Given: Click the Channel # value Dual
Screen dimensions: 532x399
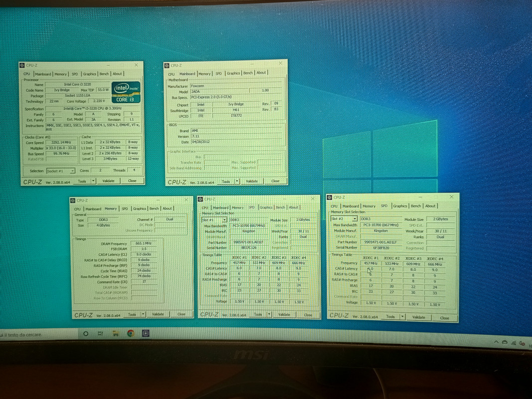Looking at the screenshot, I should tap(170, 219).
